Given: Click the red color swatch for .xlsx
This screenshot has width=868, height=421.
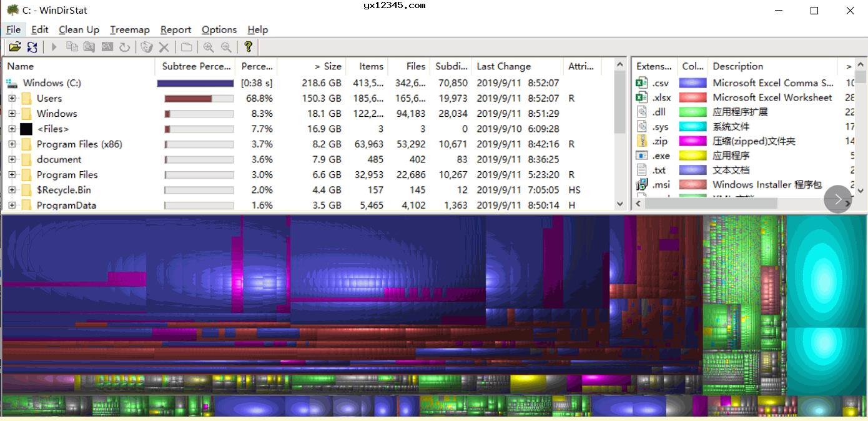Looking at the screenshot, I should (693, 97).
